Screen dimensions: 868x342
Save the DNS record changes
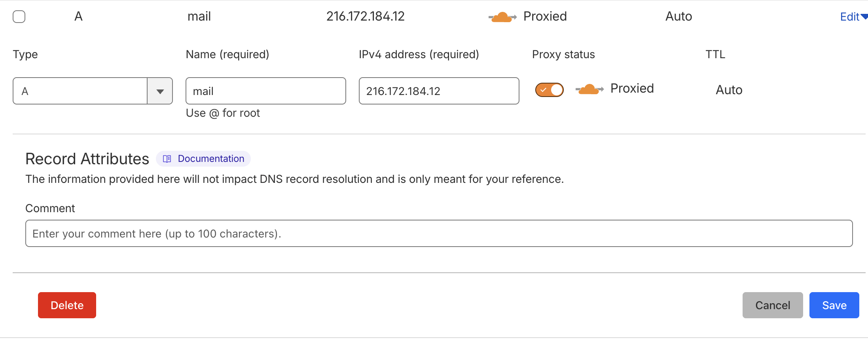[x=834, y=305]
